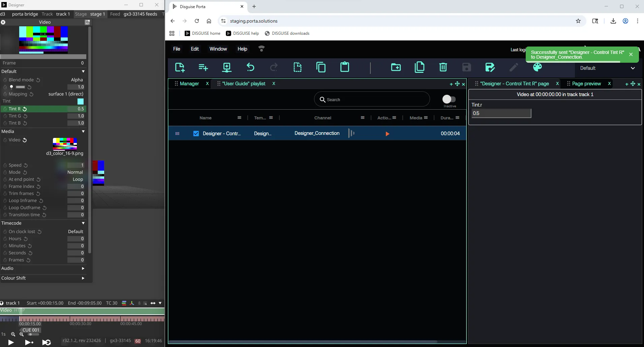Toggle the Inactive playlist switch
The image size is (644, 347).
coord(449,99)
